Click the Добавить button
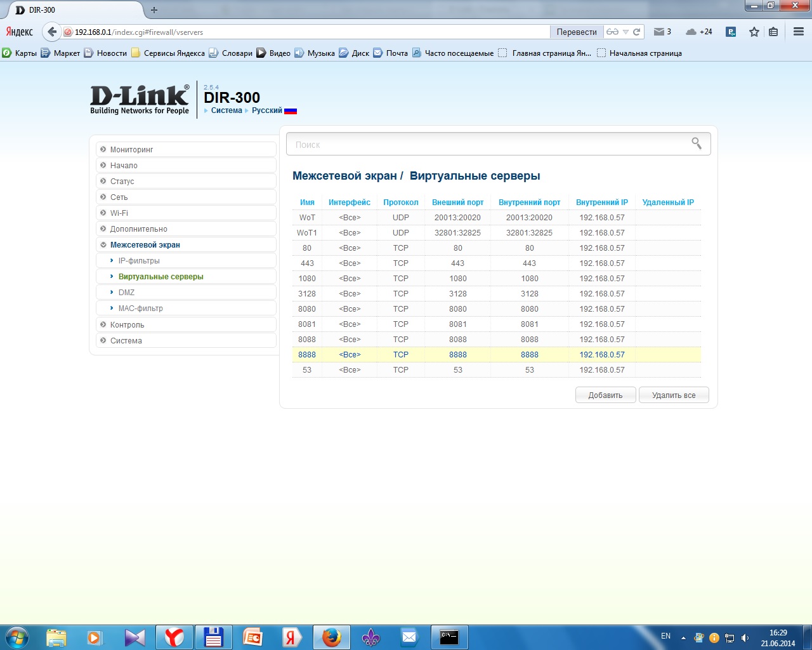 coord(605,395)
